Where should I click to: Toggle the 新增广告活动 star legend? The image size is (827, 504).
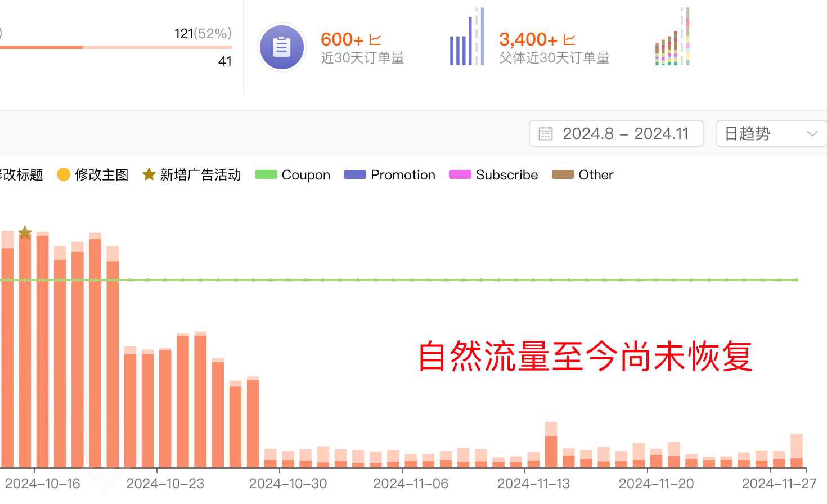[192, 175]
